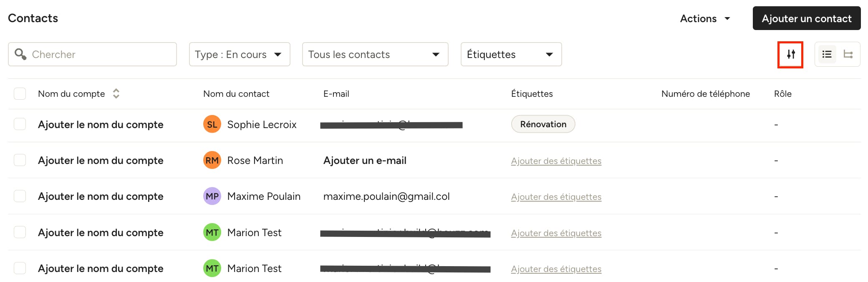Check the box for Maxime Poulain row
The width and height of the screenshot is (868, 282).
coord(20,196)
